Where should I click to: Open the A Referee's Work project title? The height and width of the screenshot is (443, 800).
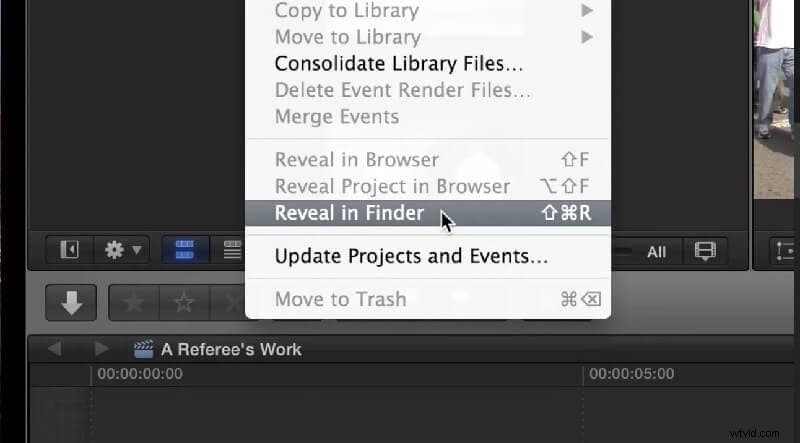pos(231,350)
